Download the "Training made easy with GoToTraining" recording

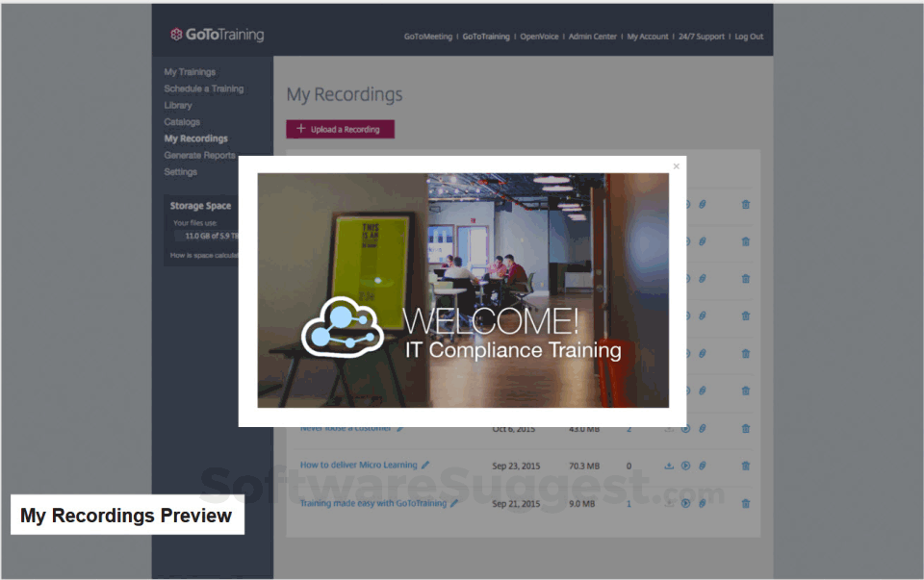669,503
